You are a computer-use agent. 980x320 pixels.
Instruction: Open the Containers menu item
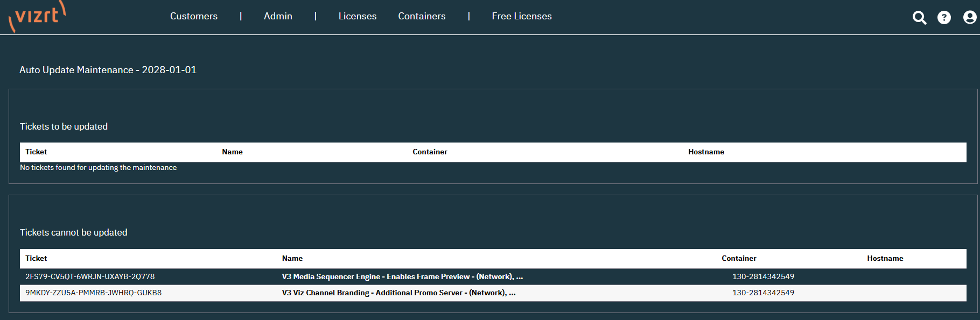[x=422, y=16]
